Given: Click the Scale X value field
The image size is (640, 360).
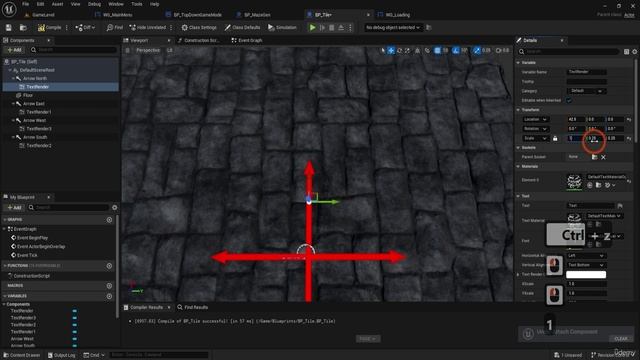Looking at the screenshot, I should click(x=576, y=138).
